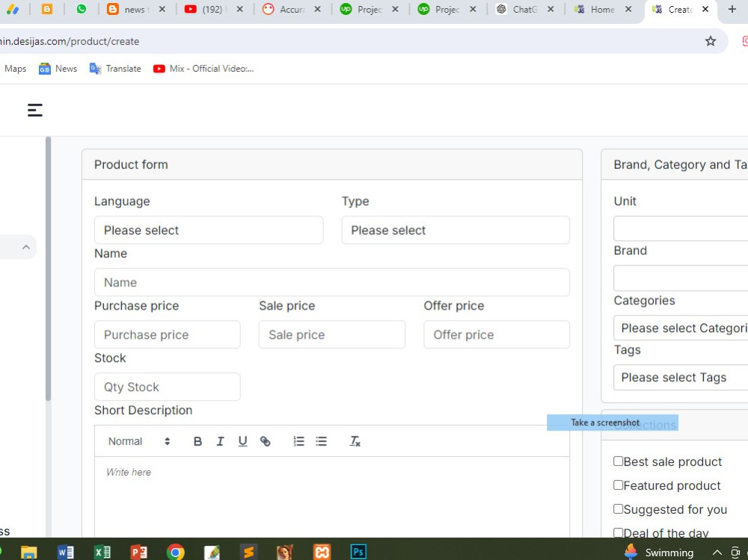
Task: Tick the Deal of the day checkbox
Action: (x=619, y=533)
